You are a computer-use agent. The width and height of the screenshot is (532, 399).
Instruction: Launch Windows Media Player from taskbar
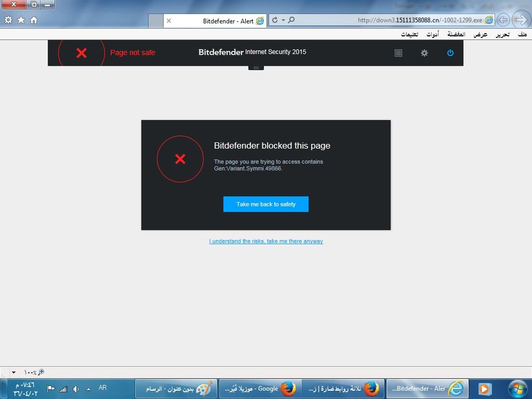tap(485, 389)
